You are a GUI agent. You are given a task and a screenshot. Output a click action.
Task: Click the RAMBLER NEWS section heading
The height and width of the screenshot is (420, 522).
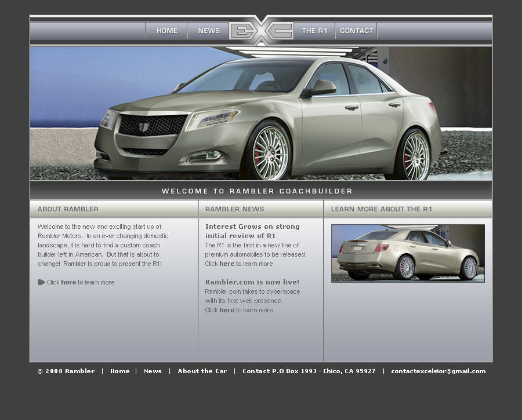coord(234,209)
